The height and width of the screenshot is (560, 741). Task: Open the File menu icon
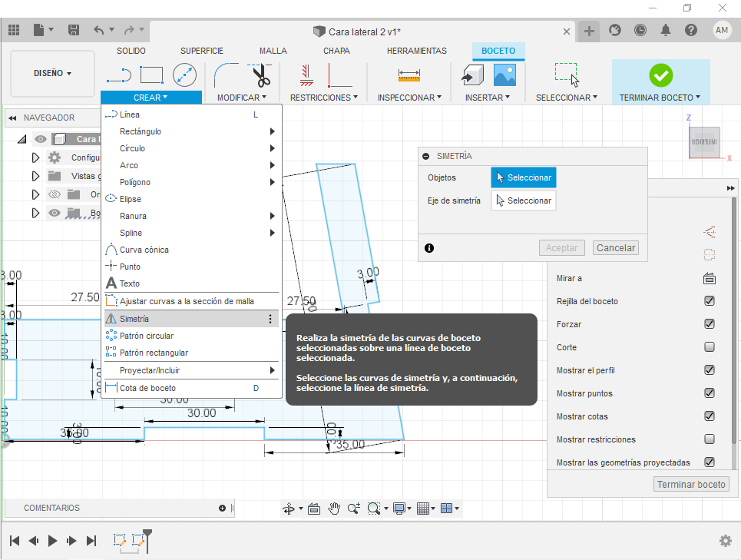click(38, 30)
